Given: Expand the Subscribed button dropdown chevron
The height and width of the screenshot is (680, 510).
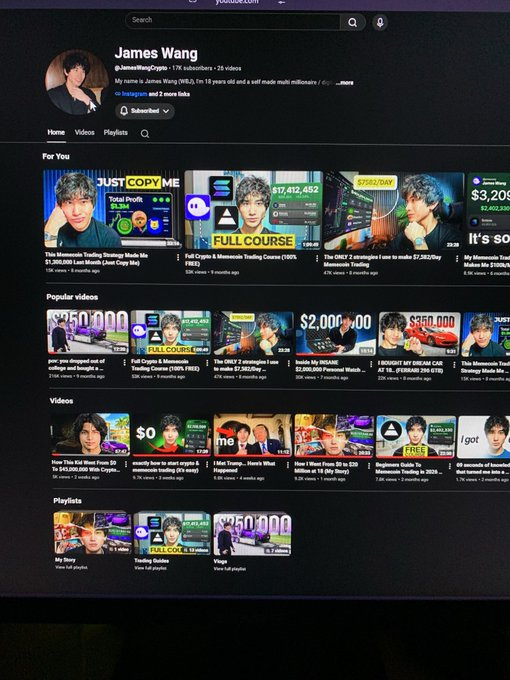Looking at the screenshot, I should [166, 111].
